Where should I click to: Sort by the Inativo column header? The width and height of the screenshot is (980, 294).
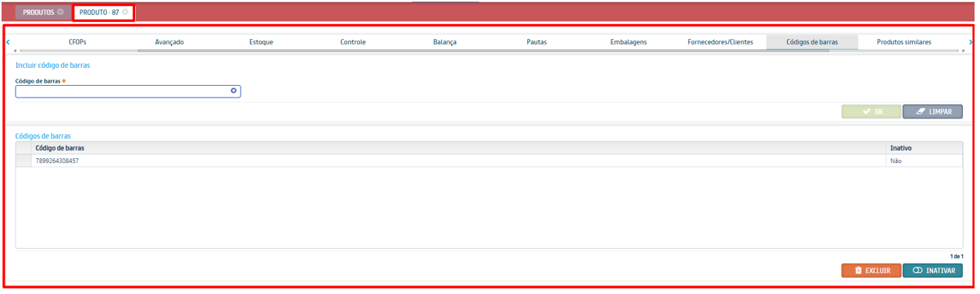pyautogui.click(x=924, y=147)
